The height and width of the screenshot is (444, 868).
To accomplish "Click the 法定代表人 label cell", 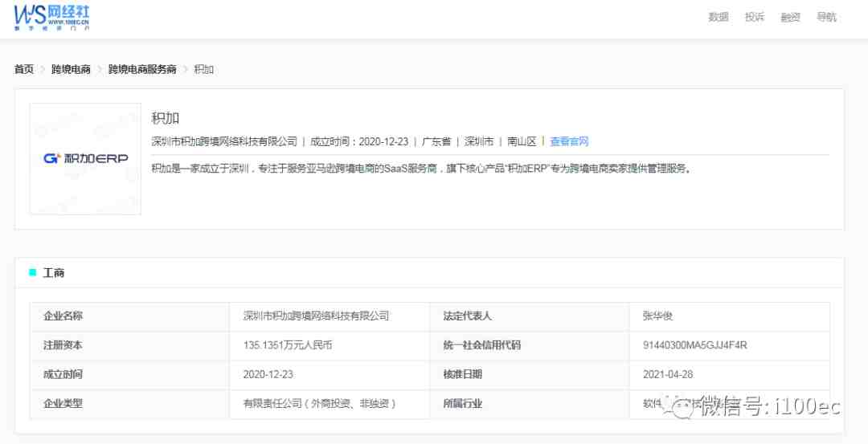I will click(x=529, y=316).
